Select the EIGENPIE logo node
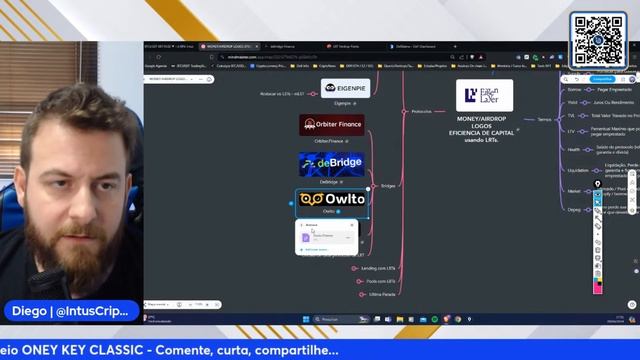The height and width of the screenshot is (360, 640). click(345, 88)
